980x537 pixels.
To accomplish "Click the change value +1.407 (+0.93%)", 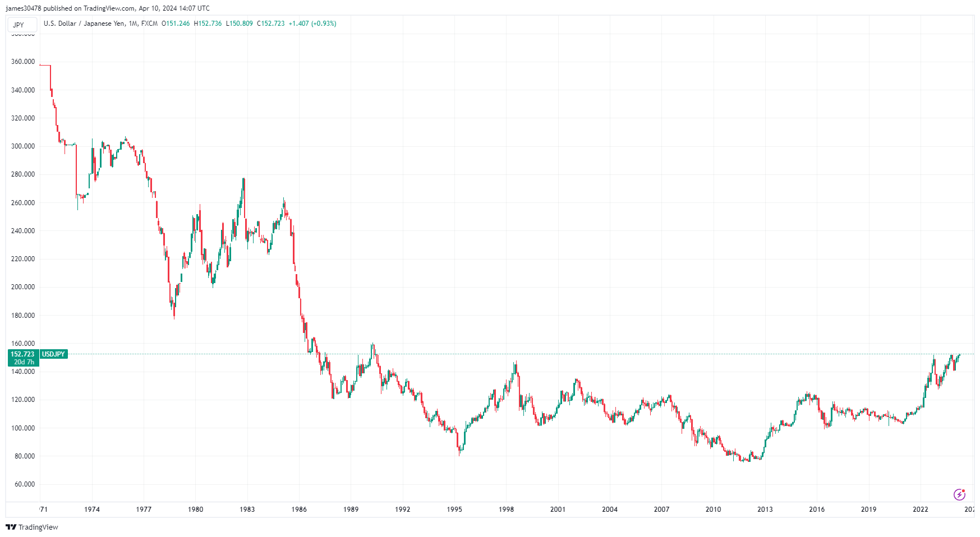I will pyautogui.click(x=312, y=24).
